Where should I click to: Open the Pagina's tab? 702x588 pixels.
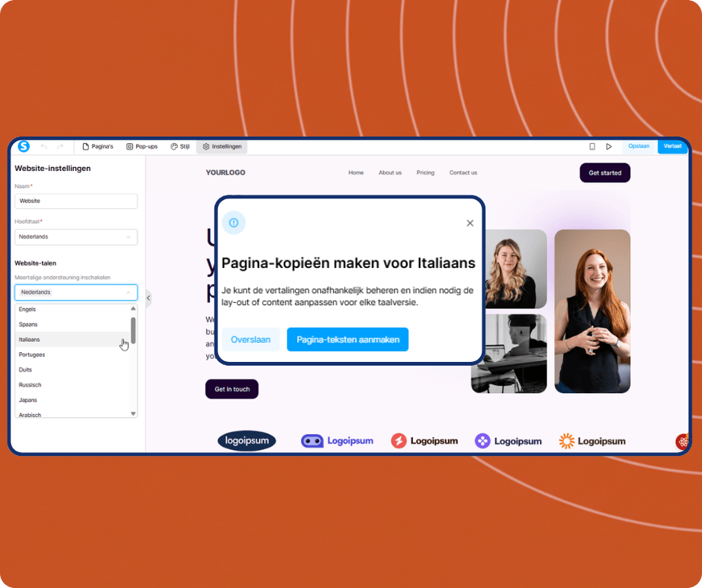(98, 146)
